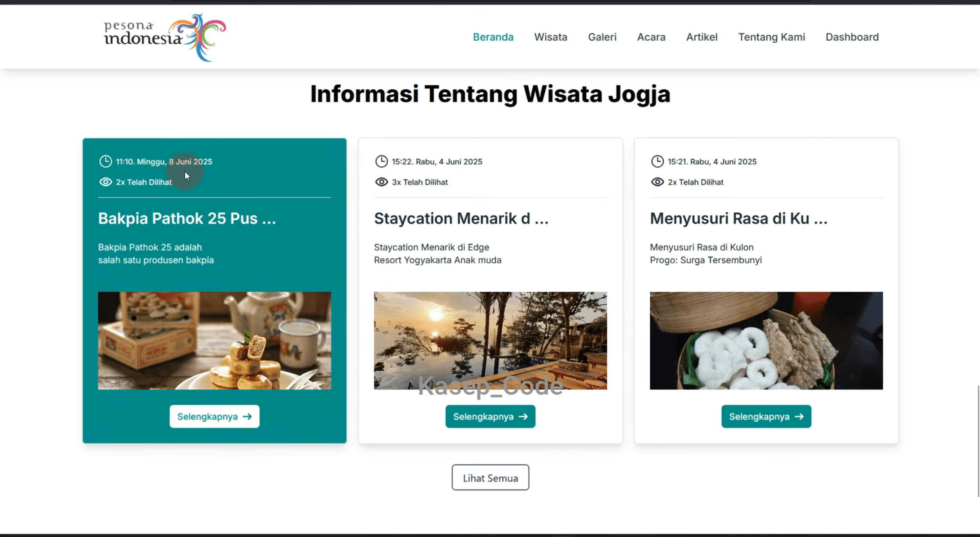Click clock icon on Bakpia Pathok card
The height and width of the screenshot is (537, 980).
(105, 161)
